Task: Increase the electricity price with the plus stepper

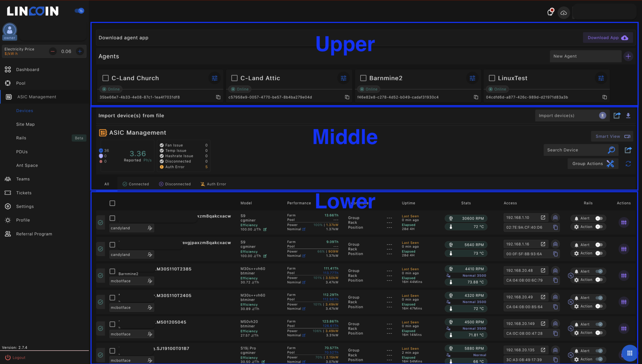Action: click(80, 51)
